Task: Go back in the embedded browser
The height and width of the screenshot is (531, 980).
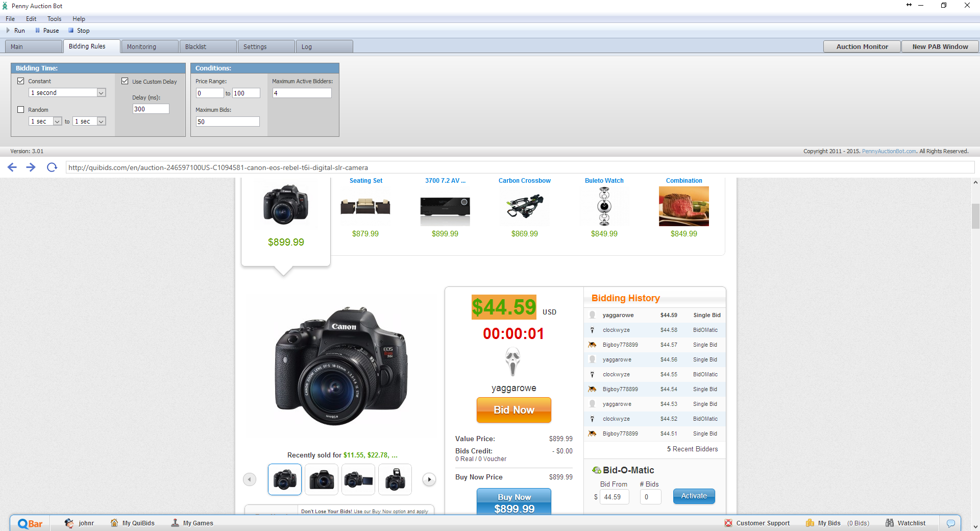Action: point(12,167)
